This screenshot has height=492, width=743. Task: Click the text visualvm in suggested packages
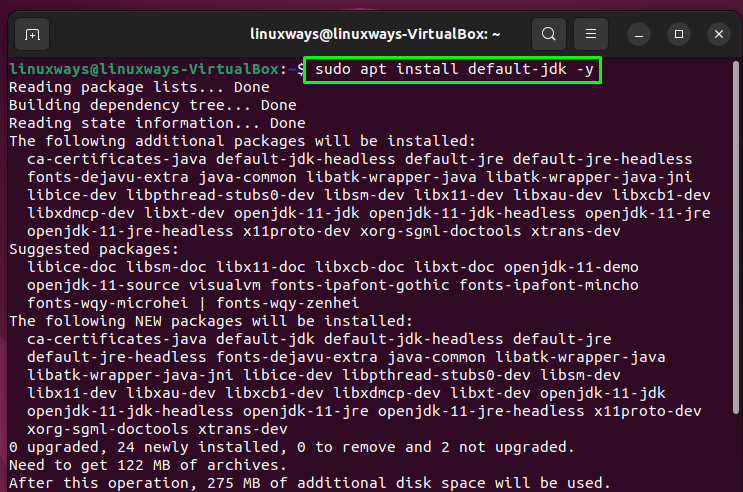[x=225, y=285]
